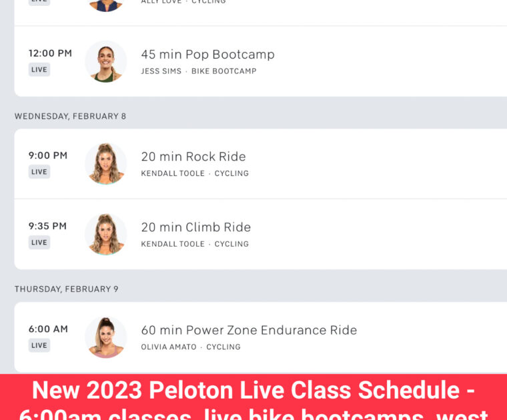The height and width of the screenshot is (420, 507).
Task: Click Kendall Toole's avatar for Climb Ride
Action: point(105,234)
